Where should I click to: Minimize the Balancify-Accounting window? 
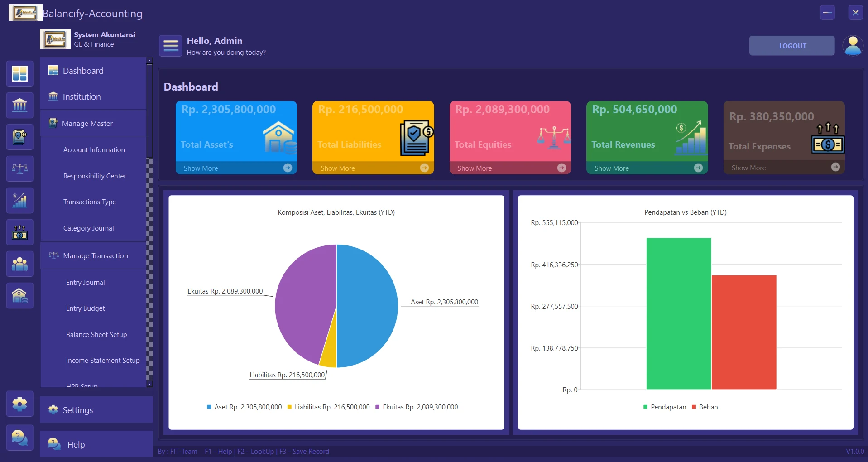point(827,13)
